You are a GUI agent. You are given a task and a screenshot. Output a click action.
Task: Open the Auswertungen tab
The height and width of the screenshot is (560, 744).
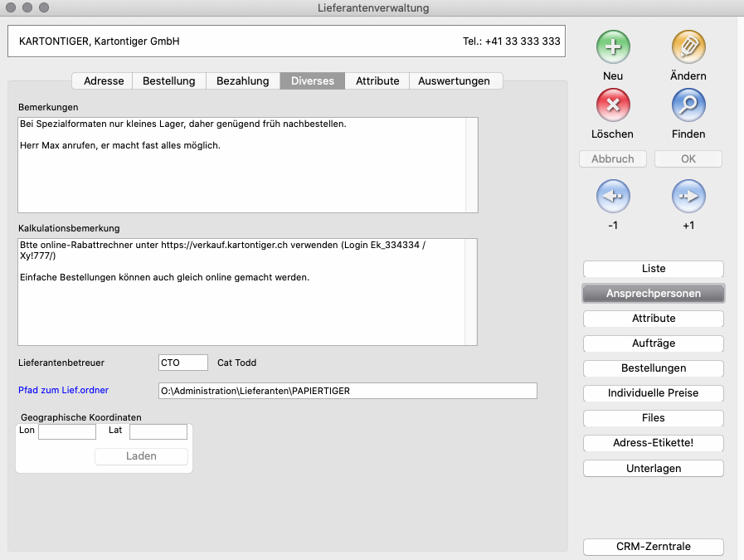coord(455,80)
